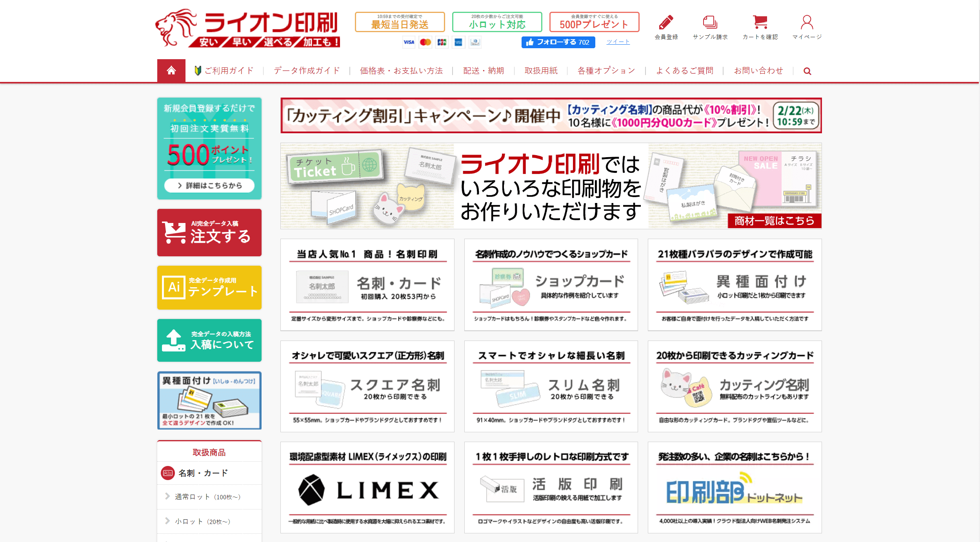The image size is (980, 542).
Task: Click the 最短当日発送 badge
Action: tap(400, 22)
